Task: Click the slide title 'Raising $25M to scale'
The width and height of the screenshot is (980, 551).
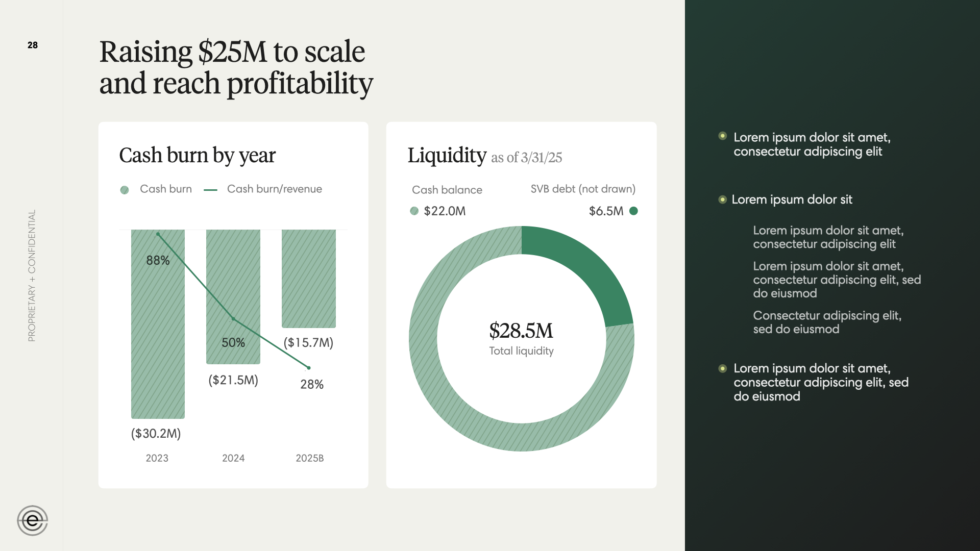Action: pyautogui.click(x=232, y=52)
